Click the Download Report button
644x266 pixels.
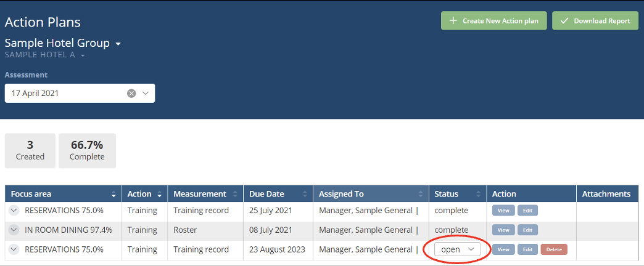coord(595,21)
